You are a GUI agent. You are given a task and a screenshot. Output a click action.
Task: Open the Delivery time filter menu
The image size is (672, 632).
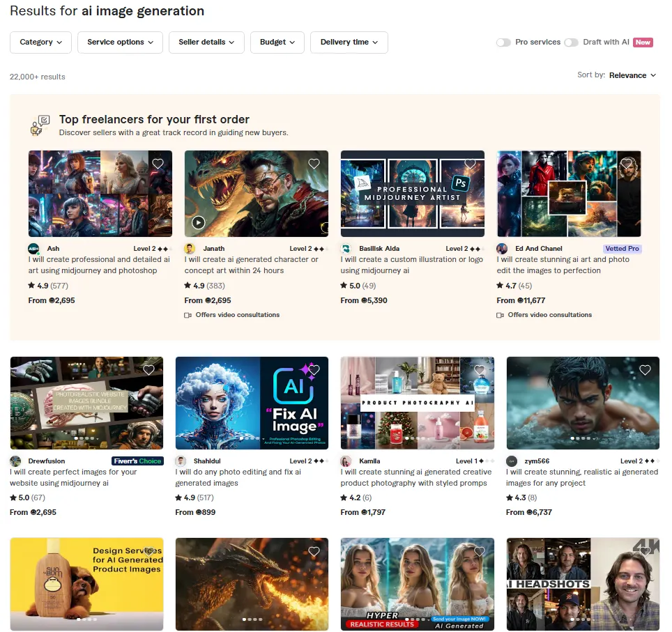click(349, 43)
